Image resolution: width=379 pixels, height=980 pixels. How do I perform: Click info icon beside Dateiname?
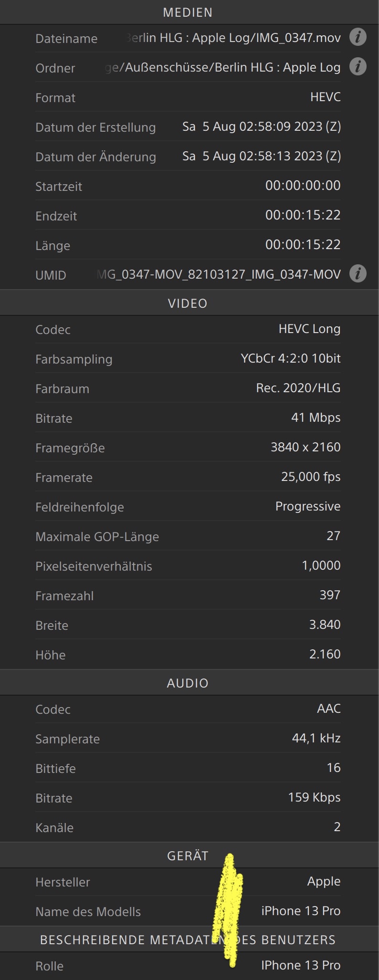click(358, 37)
